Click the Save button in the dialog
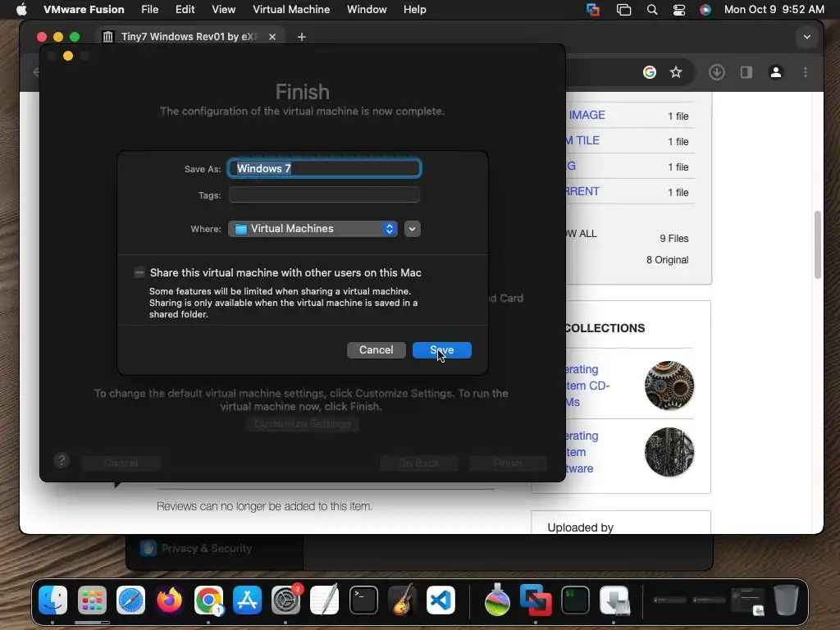The image size is (840, 630). point(441,349)
